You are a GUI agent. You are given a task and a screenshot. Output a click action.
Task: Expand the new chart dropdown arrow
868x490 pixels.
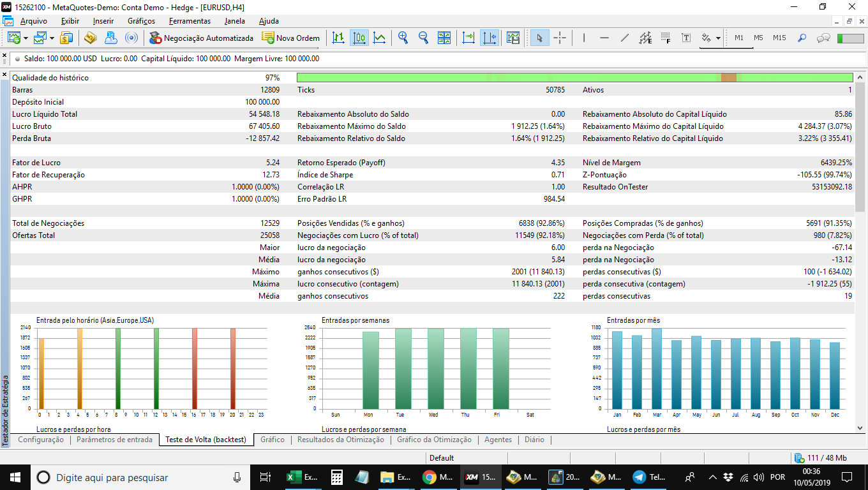point(26,38)
